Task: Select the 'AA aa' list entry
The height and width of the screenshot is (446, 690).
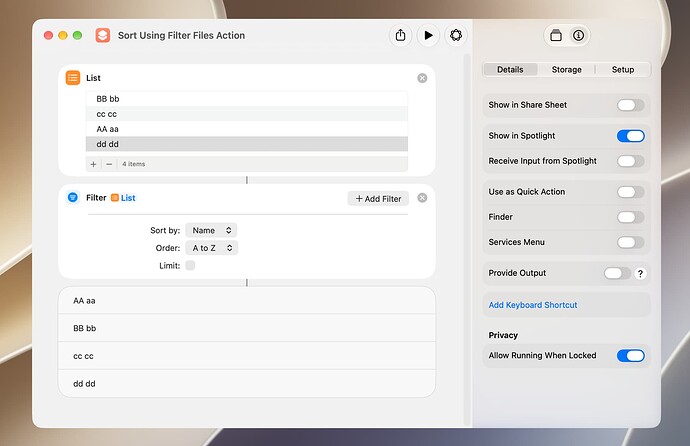Action: click(247, 129)
